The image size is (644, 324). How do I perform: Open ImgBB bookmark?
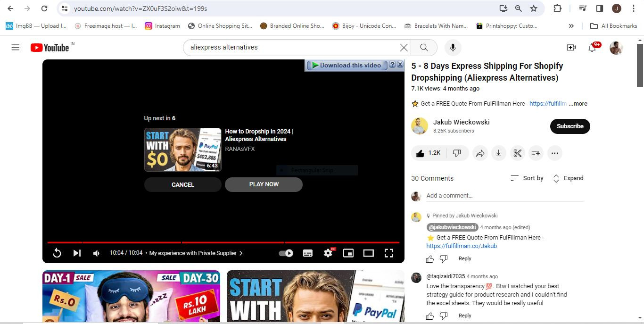coord(36,26)
